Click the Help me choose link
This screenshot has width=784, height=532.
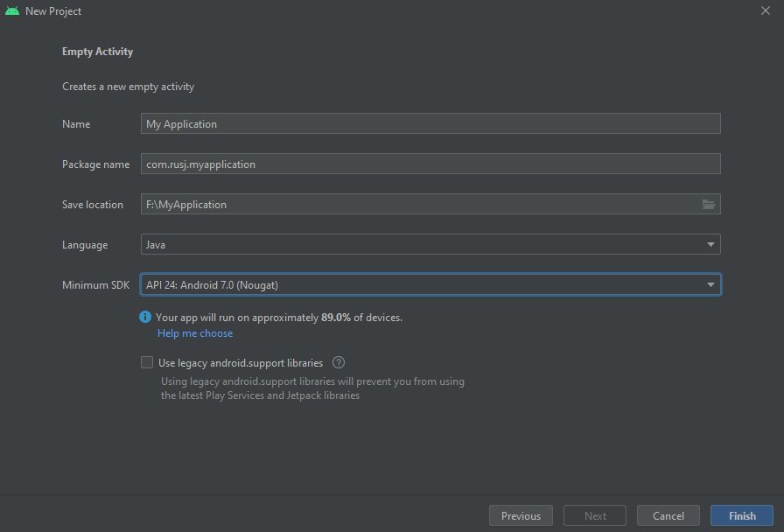click(x=195, y=333)
